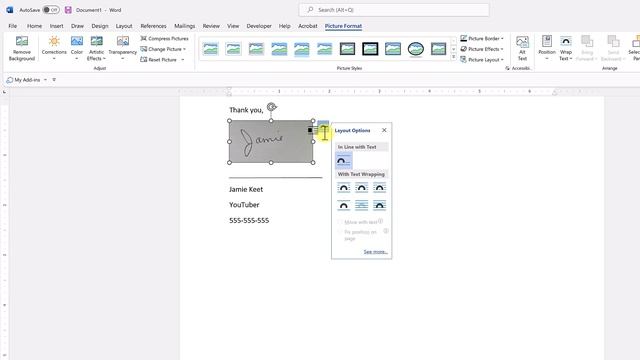
Task: Click the Remove Background tool
Action: 22,48
